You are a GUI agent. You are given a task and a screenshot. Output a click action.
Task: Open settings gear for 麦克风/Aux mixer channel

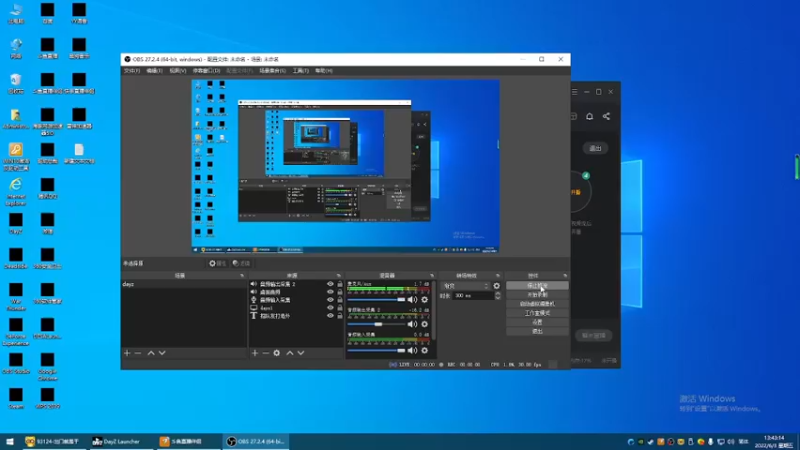coord(424,300)
